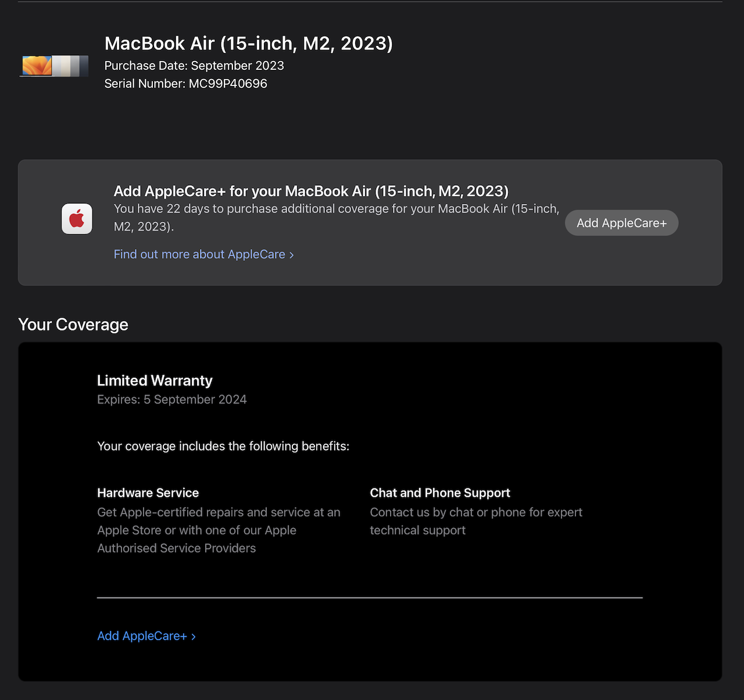Viewport: 744px width, 700px height.
Task: Click the 'Get Apple-certified repairs' description
Action: pyautogui.click(x=219, y=530)
